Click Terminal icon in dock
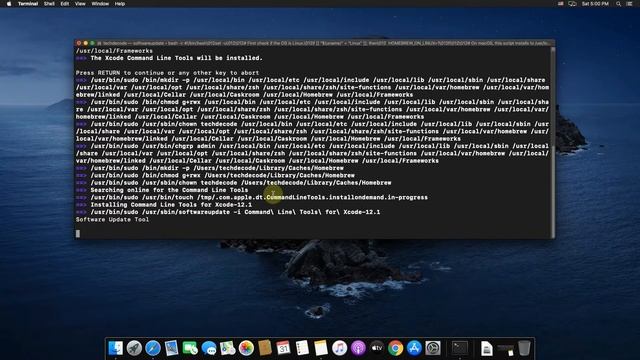This screenshot has width=640, height=360. point(460,348)
